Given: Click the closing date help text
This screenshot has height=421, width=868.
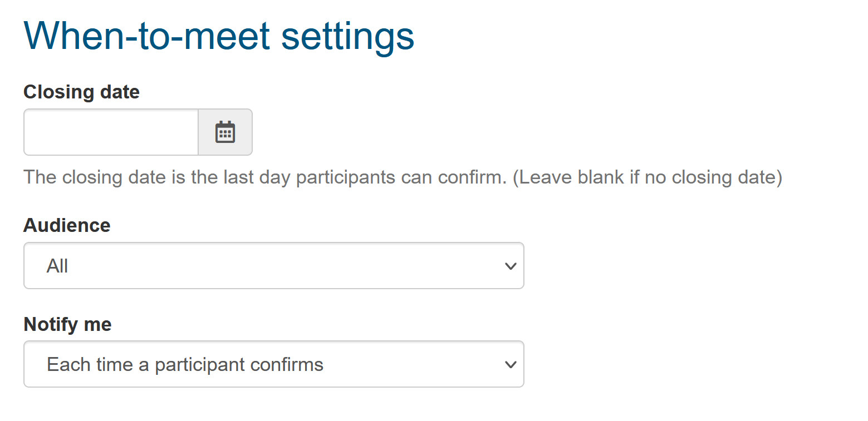Looking at the screenshot, I should [403, 177].
